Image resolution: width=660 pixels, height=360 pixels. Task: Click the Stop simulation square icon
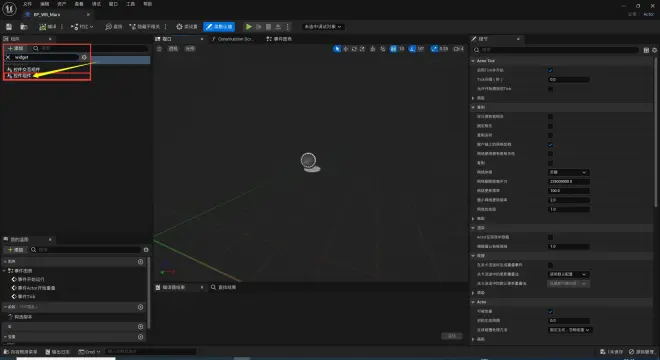(x=268, y=27)
